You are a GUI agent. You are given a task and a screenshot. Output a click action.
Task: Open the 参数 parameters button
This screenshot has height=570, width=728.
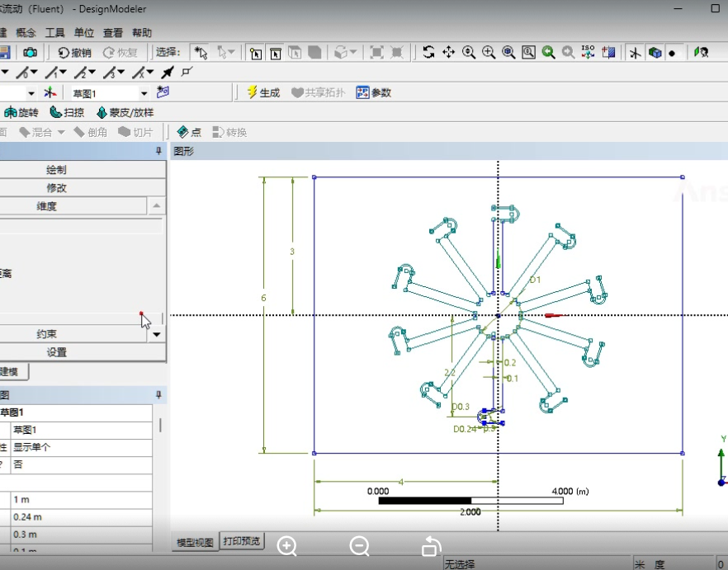(373, 92)
